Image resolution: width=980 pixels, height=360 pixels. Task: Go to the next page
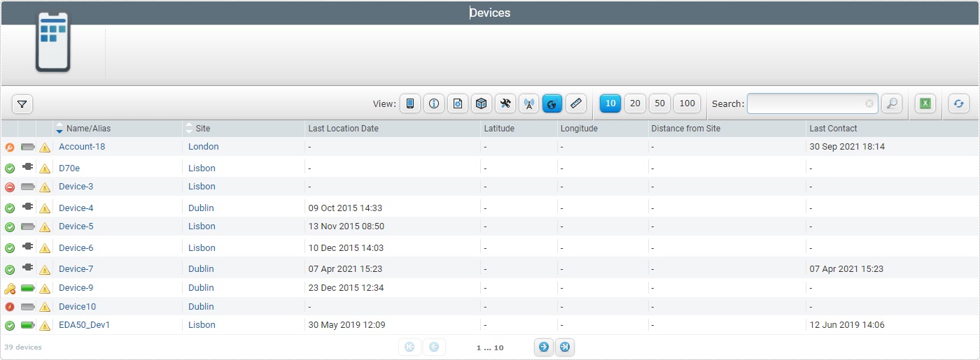click(543, 347)
